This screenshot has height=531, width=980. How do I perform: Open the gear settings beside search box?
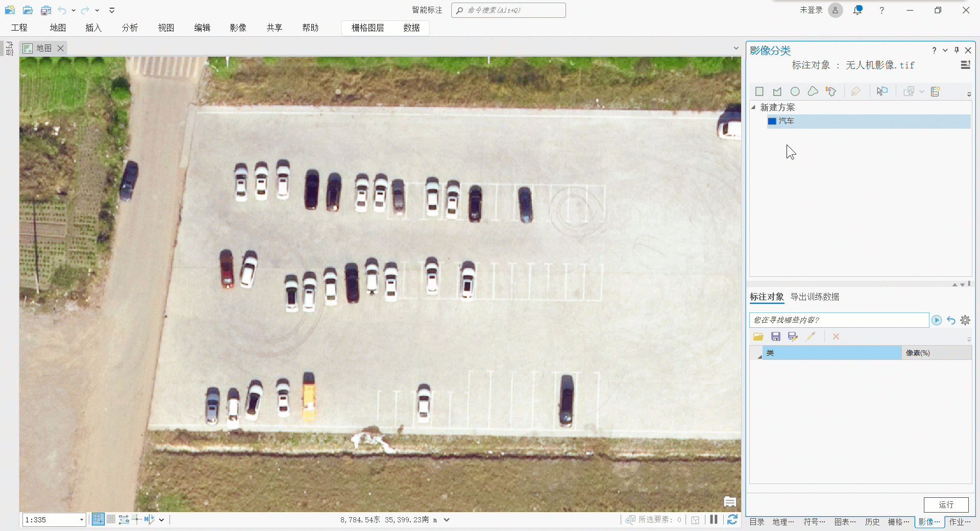tap(965, 320)
